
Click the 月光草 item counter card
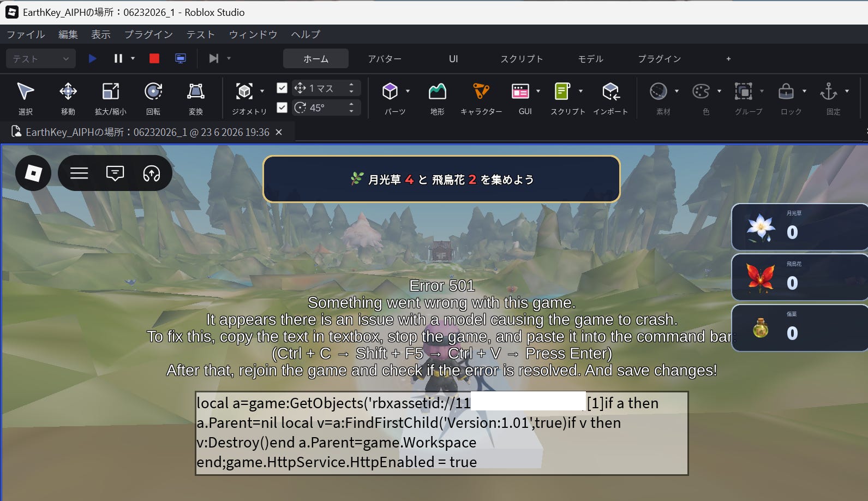point(799,227)
